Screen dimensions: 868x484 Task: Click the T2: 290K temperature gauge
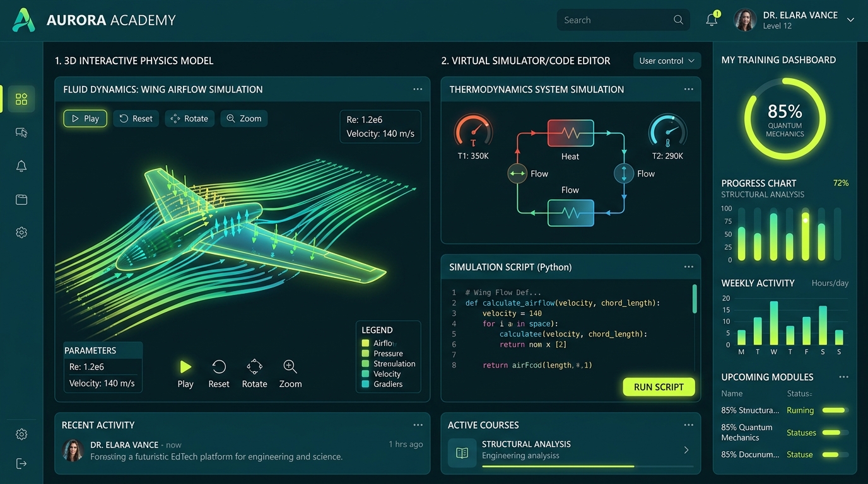pyautogui.click(x=667, y=131)
